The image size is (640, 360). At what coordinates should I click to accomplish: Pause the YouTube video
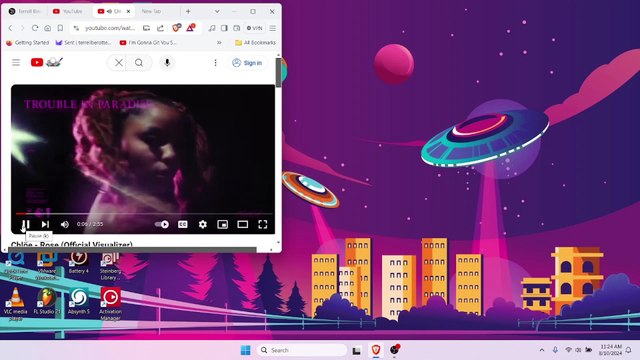25,224
